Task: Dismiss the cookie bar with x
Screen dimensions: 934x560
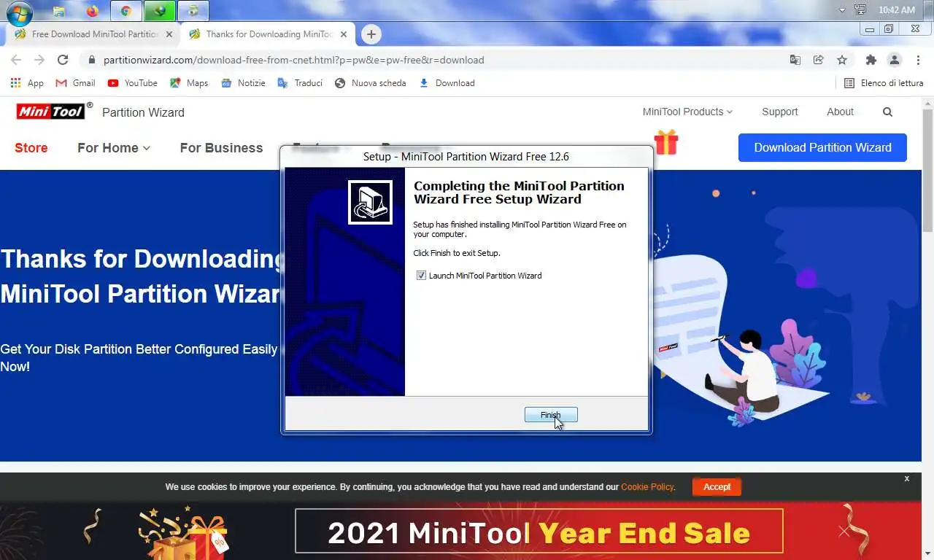Action: pos(906,478)
